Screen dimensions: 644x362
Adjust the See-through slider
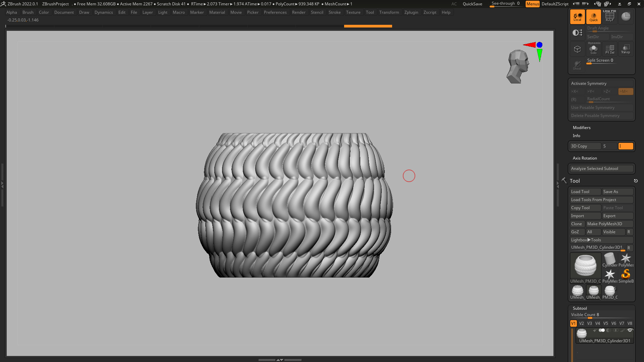pyautogui.click(x=506, y=4)
